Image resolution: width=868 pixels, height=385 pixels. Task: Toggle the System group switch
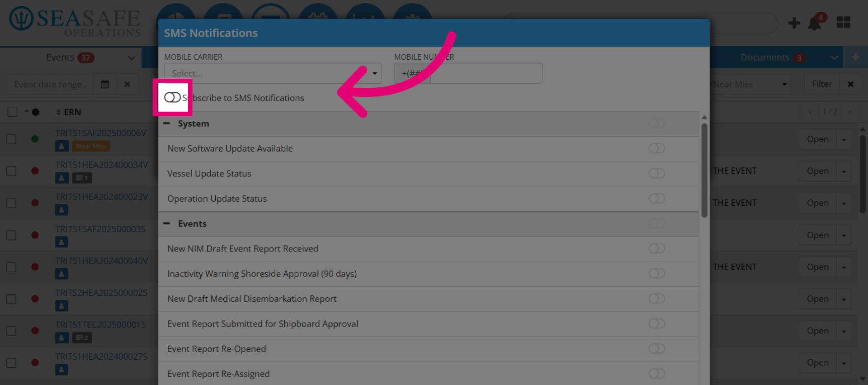click(x=656, y=123)
